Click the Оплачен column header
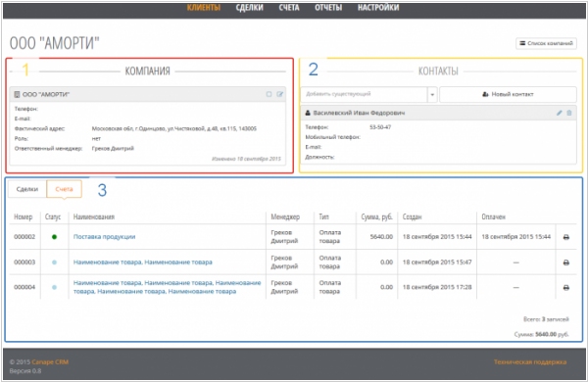Image resolution: width=588 pixels, height=382 pixels. tap(494, 216)
